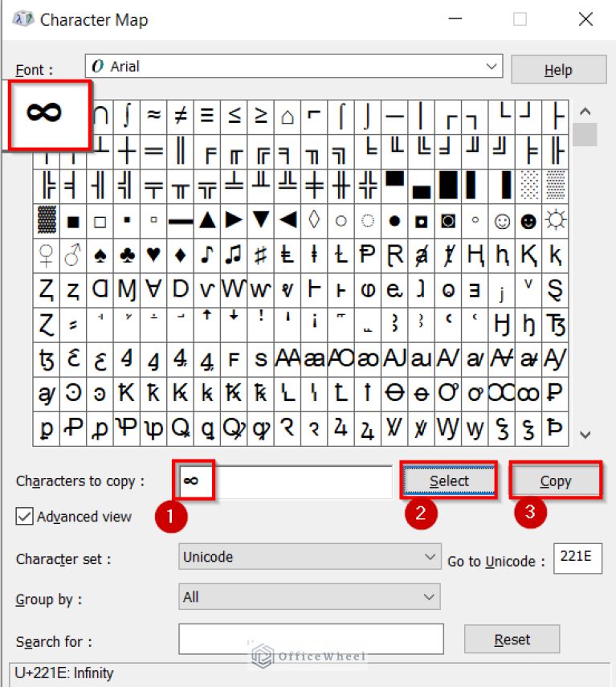
Task: Click the character grid scroll down arrow
Action: (x=585, y=435)
